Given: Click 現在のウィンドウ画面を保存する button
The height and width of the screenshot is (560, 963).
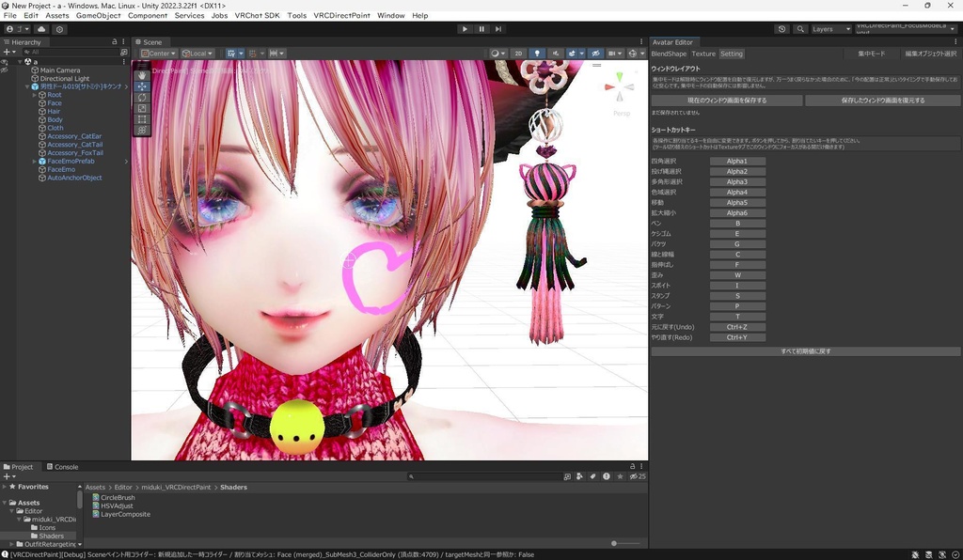Looking at the screenshot, I should (727, 100).
